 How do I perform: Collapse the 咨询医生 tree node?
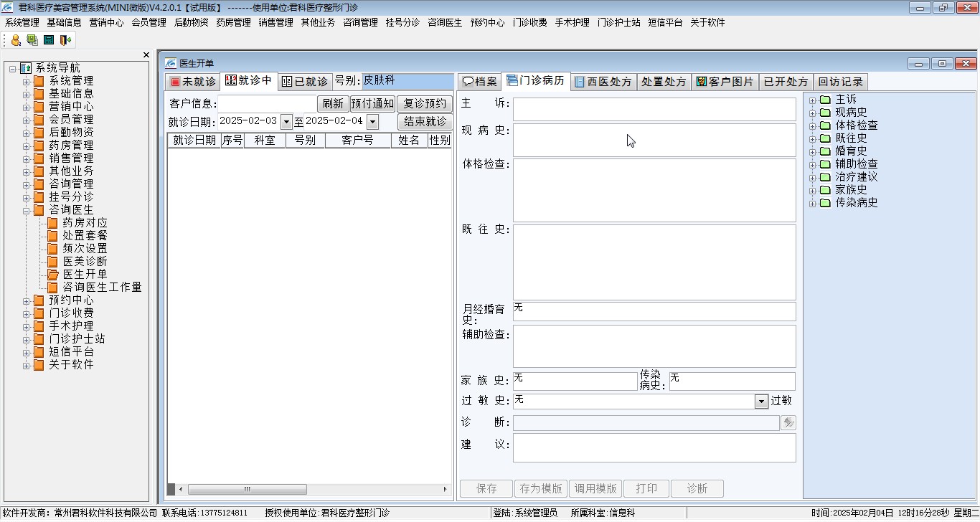coord(27,210)
